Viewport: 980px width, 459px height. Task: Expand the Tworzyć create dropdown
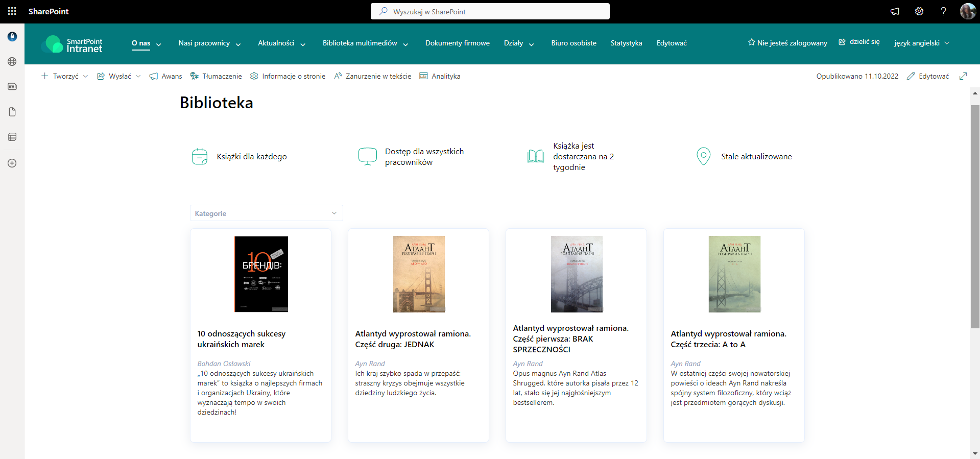click(x=65, y=76)
